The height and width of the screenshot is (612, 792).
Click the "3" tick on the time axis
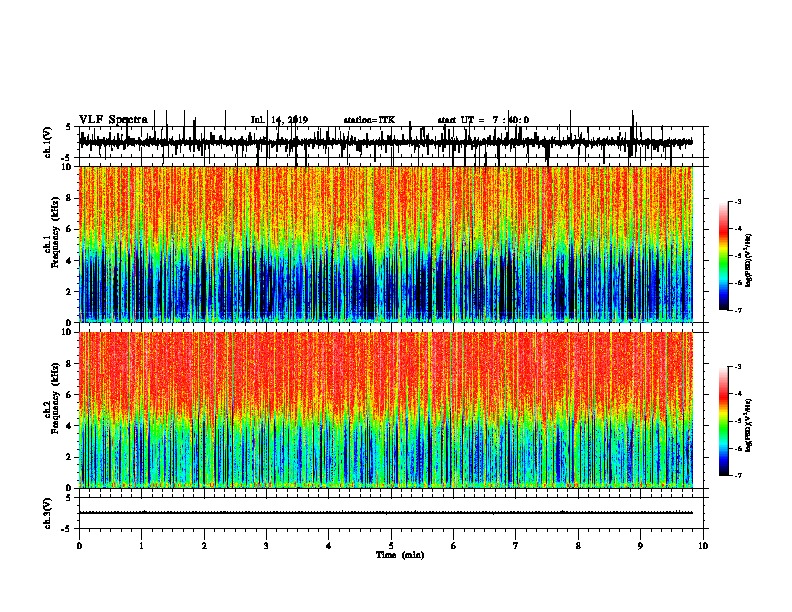266,546
